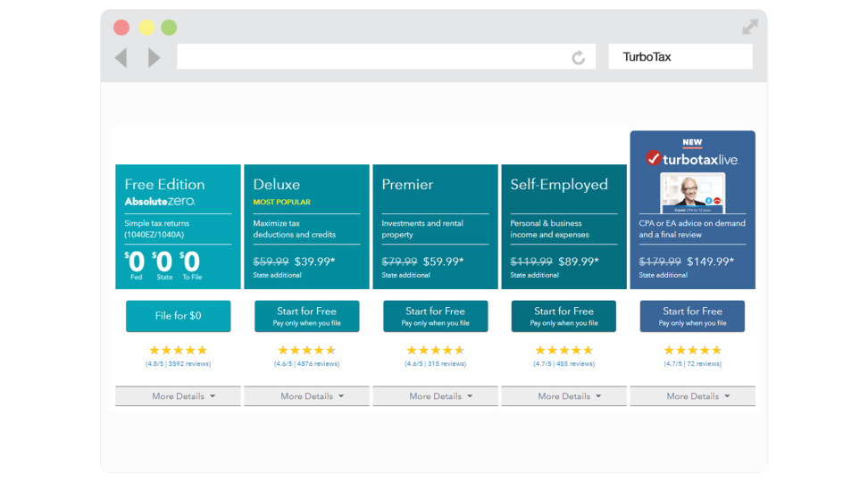Select the Deluxe card title

(276, 184)
